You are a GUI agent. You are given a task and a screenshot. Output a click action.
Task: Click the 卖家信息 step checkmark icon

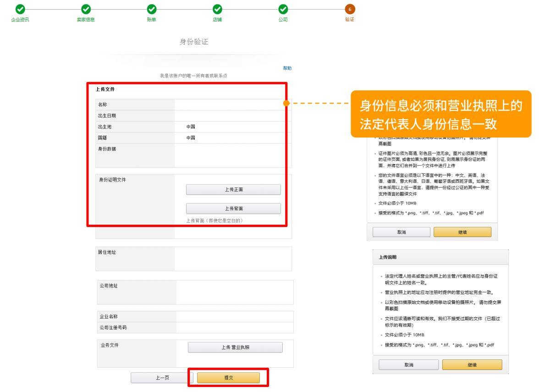(x=86, y=9)
